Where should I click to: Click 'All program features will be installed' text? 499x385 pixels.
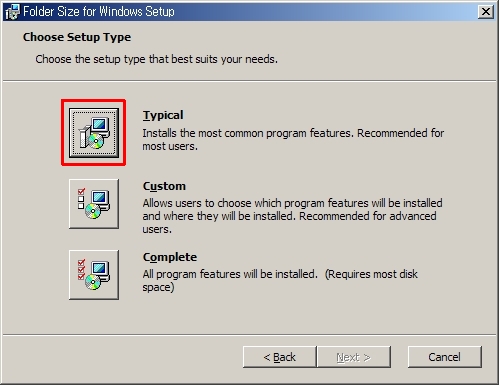(x=230, y=274)
